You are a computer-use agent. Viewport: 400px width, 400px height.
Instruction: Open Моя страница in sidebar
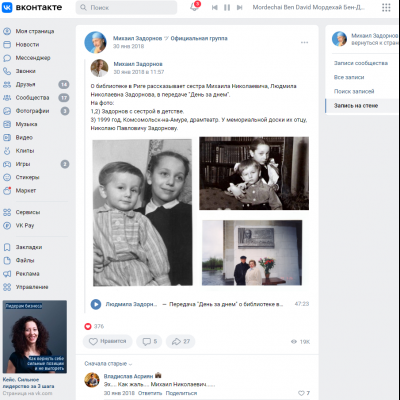coord(35,31)
